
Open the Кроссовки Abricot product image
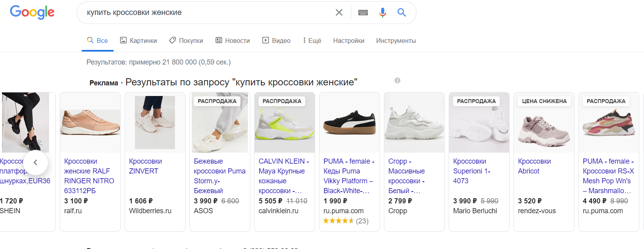[544, 122]
